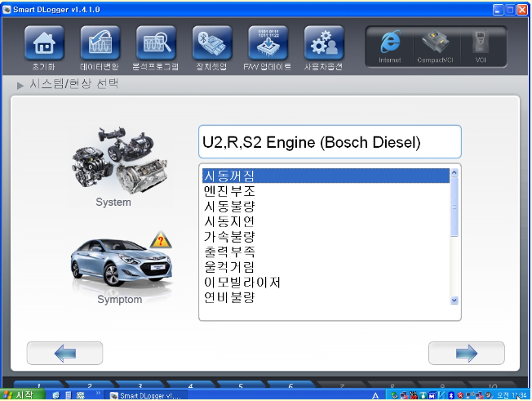The height and width of the screenshot is (401, 532).
Task: Launch the 분석프로그램 analysis program icon
Action: (x=156, y=43)
